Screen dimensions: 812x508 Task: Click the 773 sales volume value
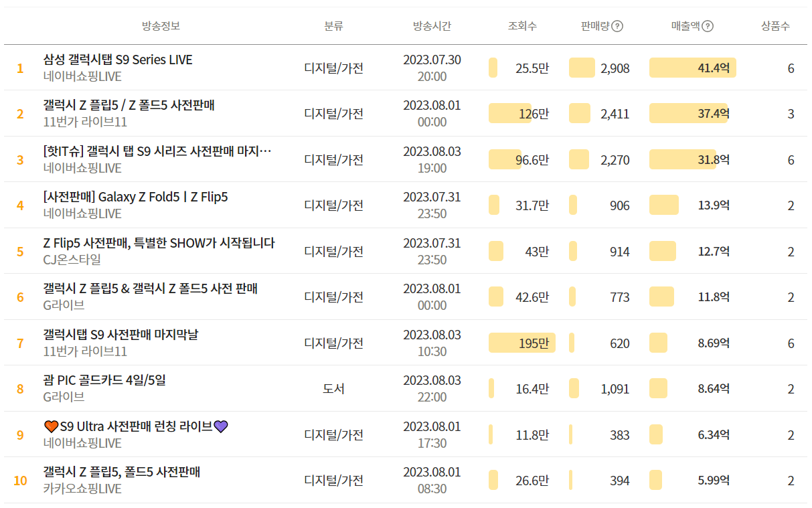[620, 297]
